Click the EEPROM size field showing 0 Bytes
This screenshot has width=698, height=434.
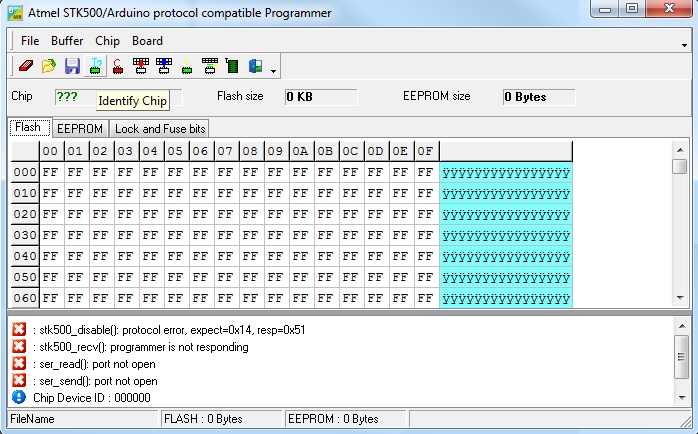(x=538, y=97)
